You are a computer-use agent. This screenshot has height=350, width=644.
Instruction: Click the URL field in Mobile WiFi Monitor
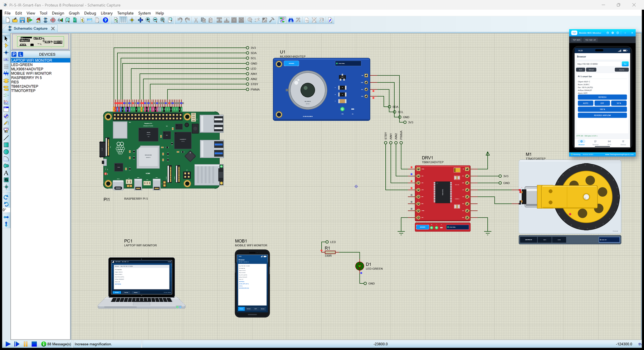coord(599,64)
